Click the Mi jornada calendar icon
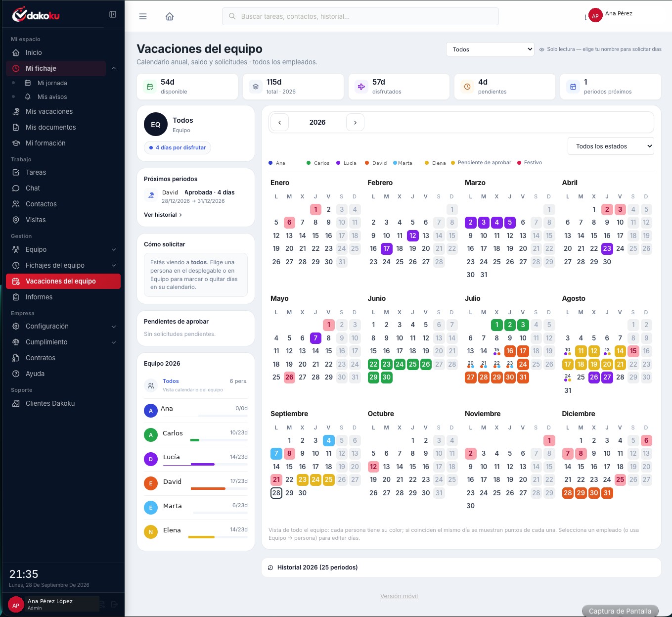 28,83
